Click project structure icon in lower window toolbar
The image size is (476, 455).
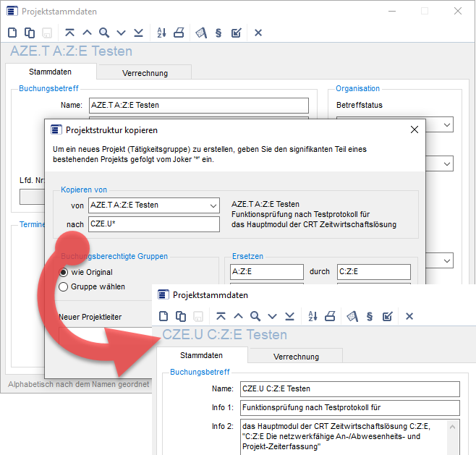[x=352, y=316]
